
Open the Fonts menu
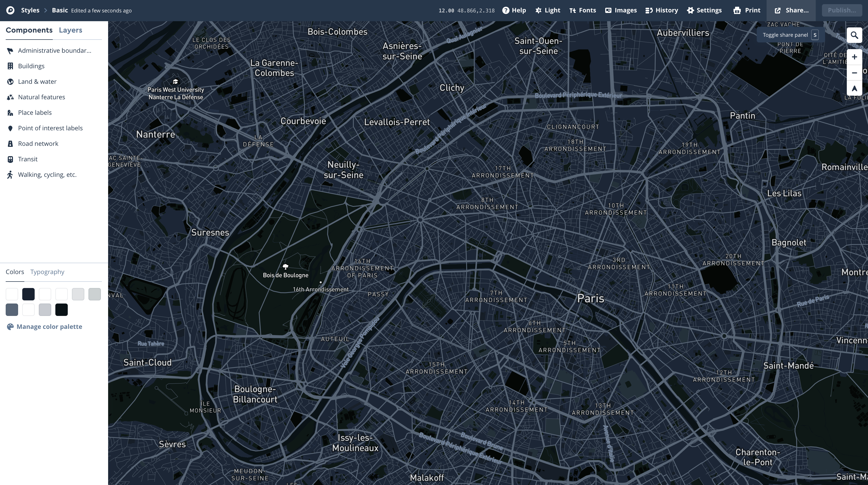[583, 10]
